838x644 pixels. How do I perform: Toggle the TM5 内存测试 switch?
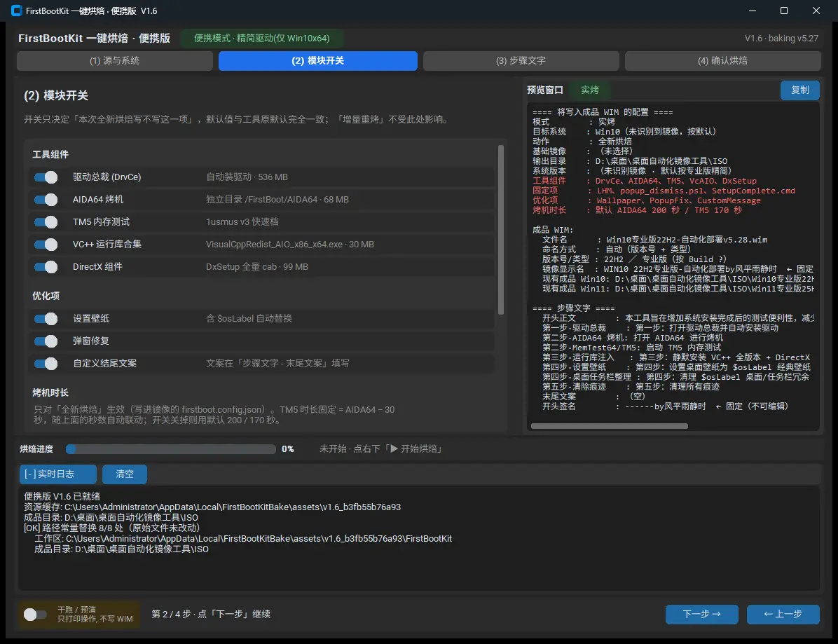(46, 222)
